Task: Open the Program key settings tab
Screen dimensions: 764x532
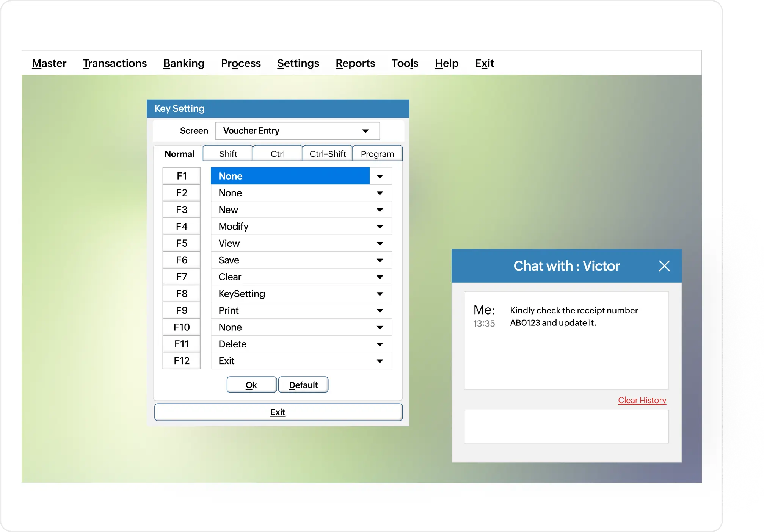Action: [377, 153]
